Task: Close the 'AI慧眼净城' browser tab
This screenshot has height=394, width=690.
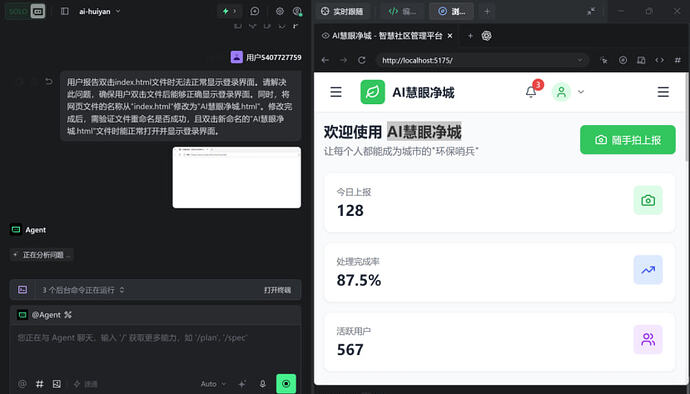Action: pos(450,36)
